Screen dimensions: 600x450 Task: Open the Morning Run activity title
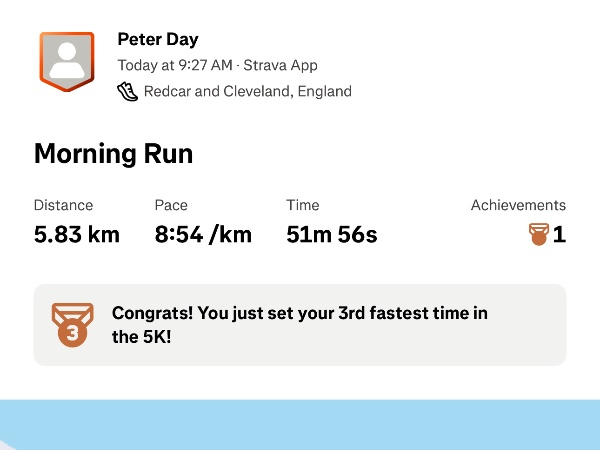[x=113, y=154]
